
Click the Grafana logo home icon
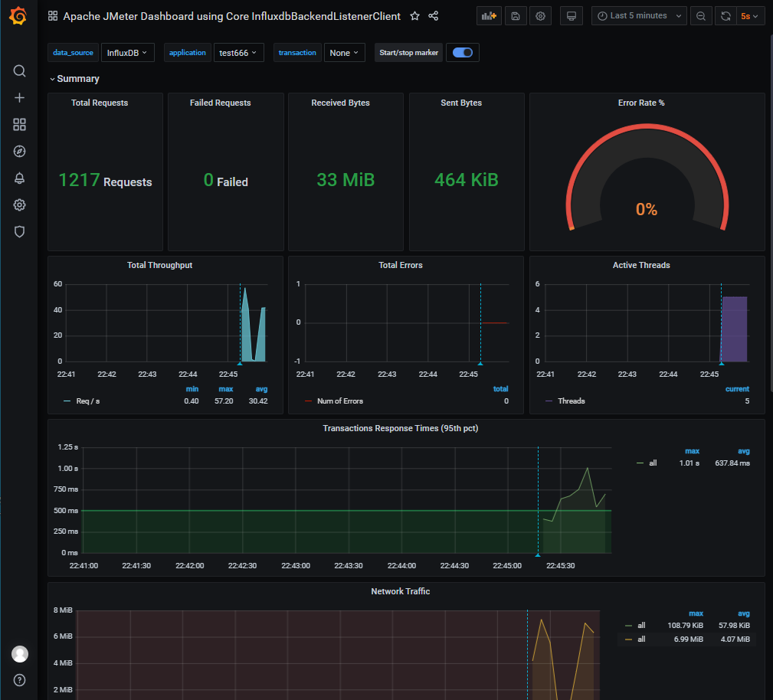point(18,16)
